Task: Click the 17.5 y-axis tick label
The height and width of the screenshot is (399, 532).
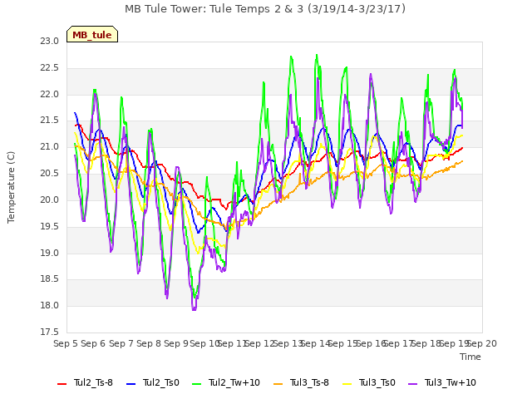Action: click(x=50, y=332)
